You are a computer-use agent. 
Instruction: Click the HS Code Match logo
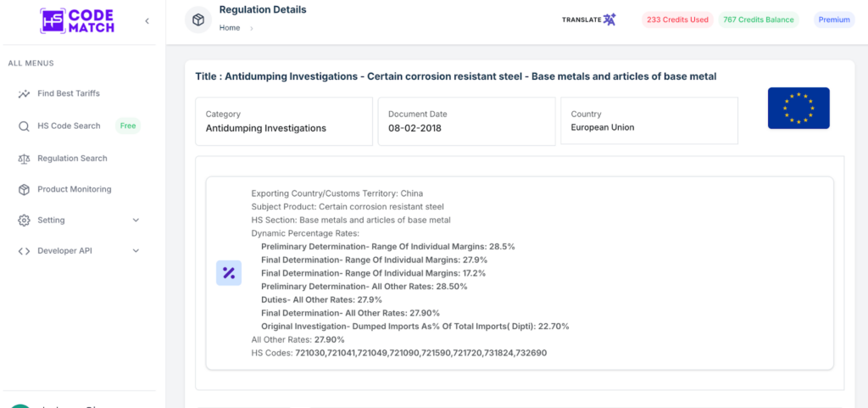(77, 21)
